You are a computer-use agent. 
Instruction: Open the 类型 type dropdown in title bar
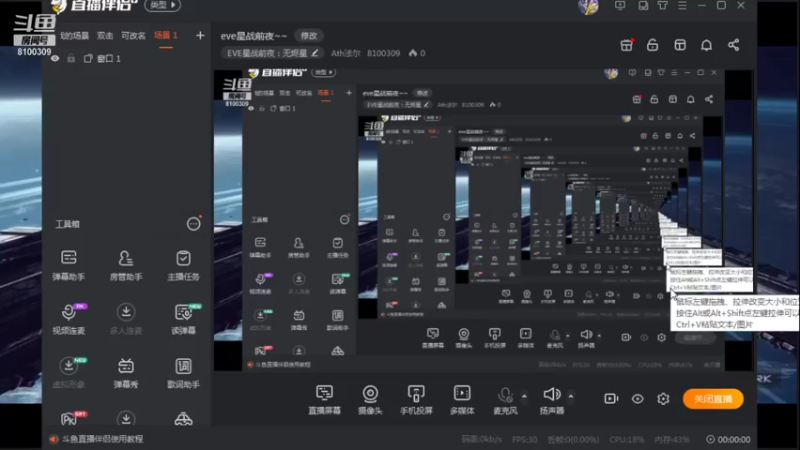162,5
